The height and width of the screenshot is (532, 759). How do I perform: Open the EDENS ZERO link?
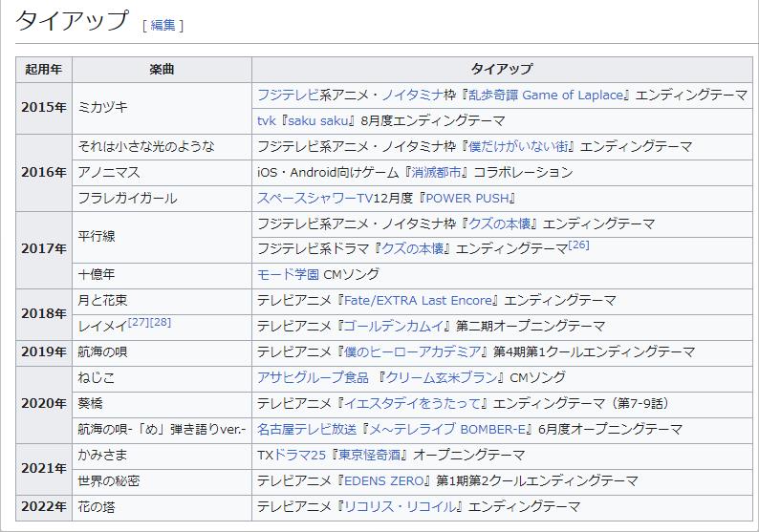384,480
